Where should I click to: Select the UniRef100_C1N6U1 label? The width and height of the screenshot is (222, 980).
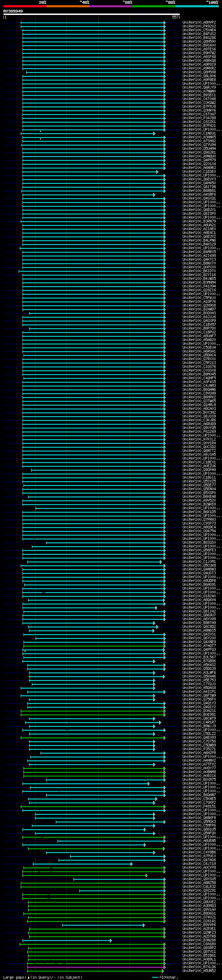point(199,133)
